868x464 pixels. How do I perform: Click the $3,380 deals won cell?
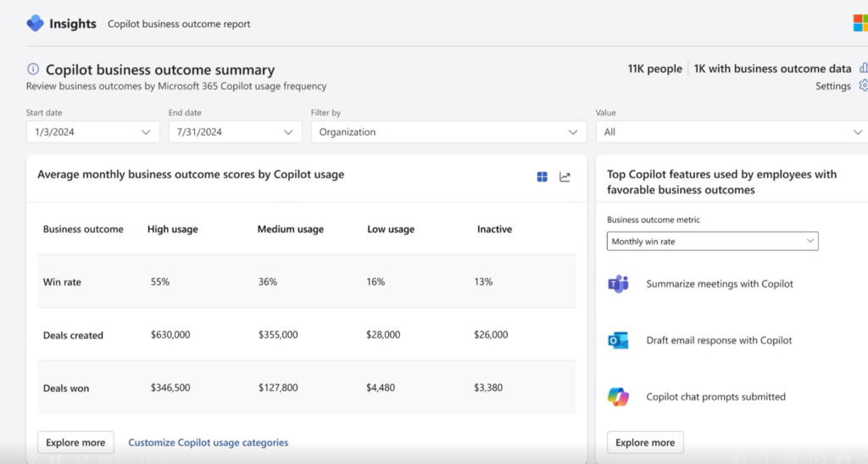pos(488,388)
